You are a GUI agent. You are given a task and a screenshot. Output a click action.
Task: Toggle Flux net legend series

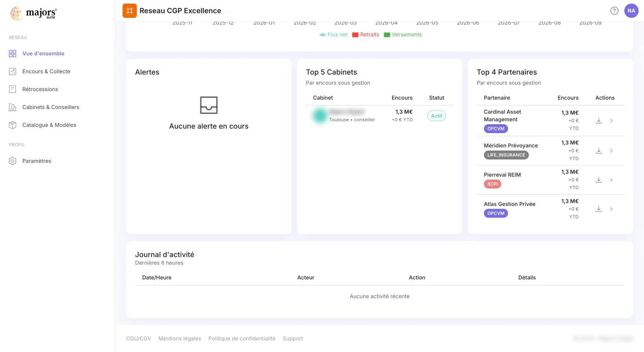click(334, 34)
